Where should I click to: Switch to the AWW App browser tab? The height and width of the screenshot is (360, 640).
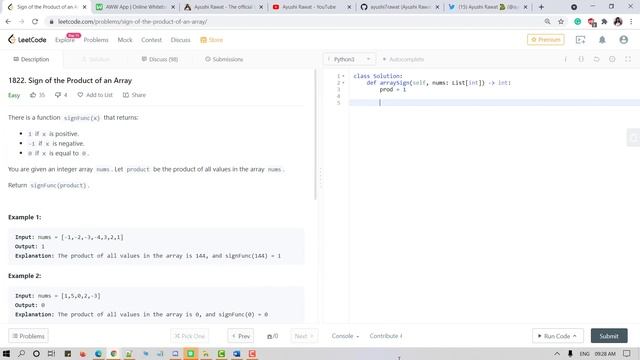(135, 7)
